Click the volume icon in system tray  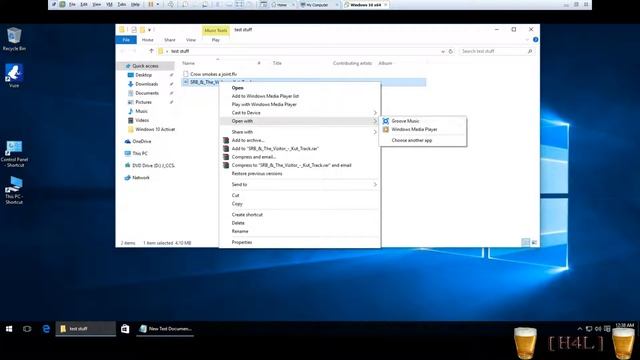[598, 329]
